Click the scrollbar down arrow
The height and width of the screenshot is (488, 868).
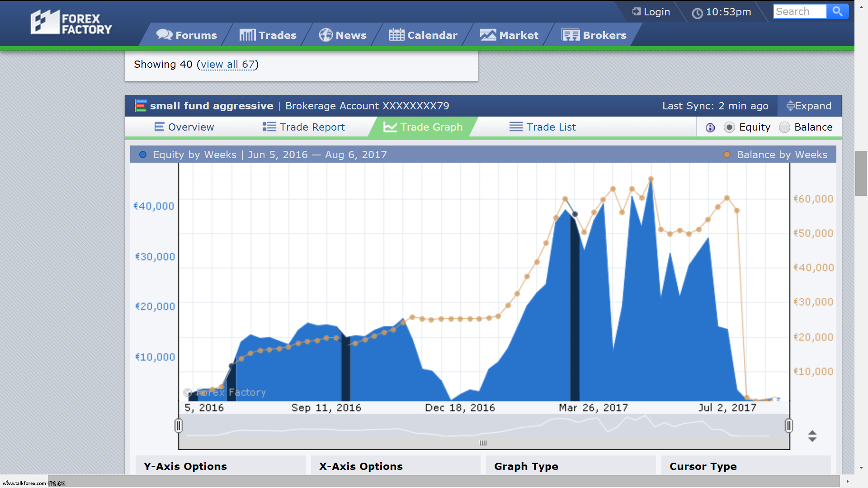861,468
